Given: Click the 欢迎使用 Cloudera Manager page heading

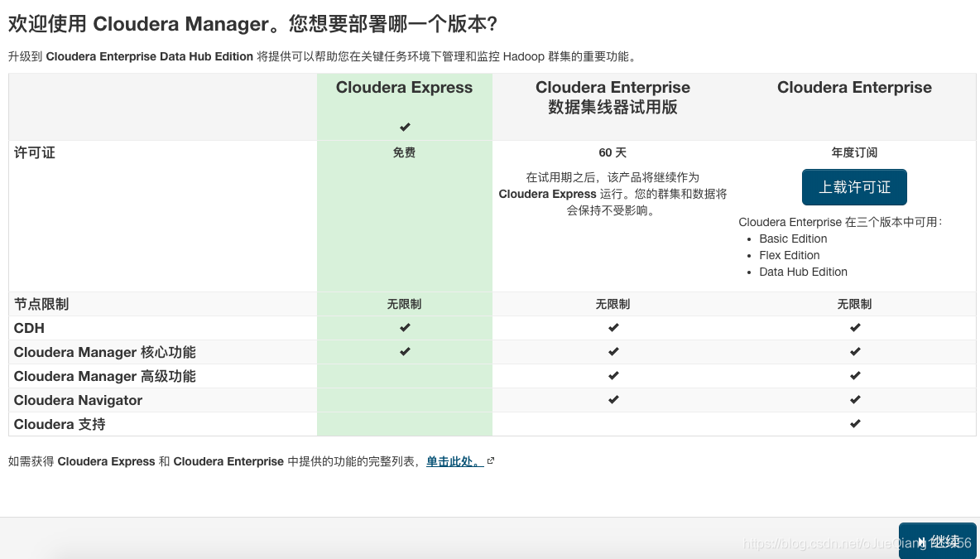Looking at the screenshot, I should click(x=252, y=24).
